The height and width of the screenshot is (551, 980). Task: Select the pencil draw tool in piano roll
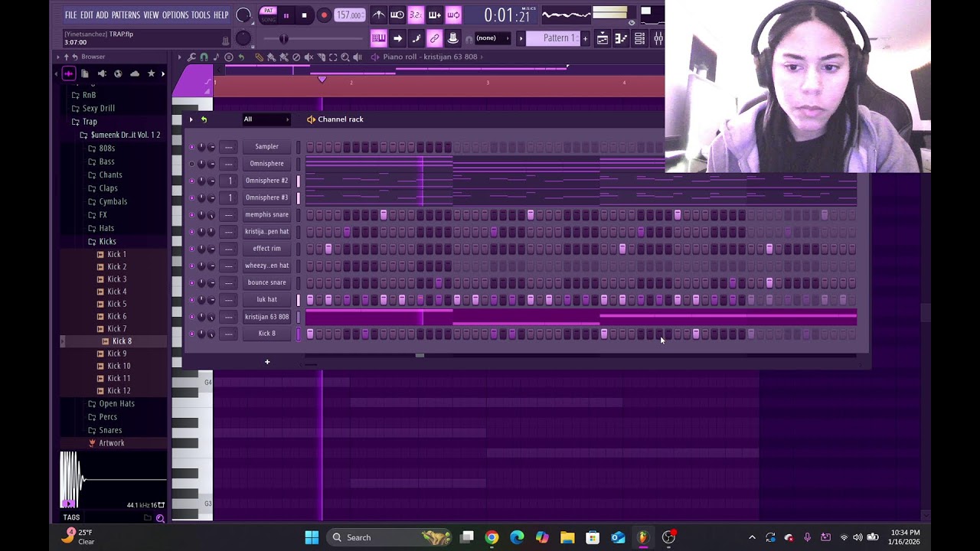[259, 57]
